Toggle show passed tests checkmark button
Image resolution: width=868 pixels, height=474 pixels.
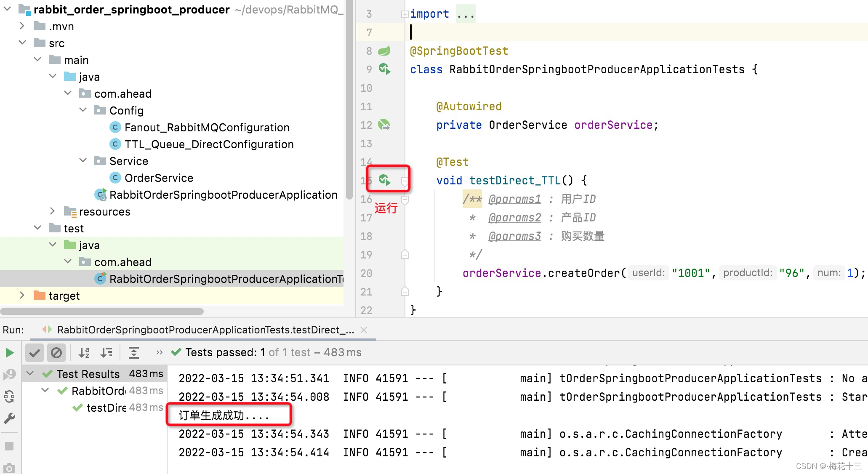(x=35, y=353)
